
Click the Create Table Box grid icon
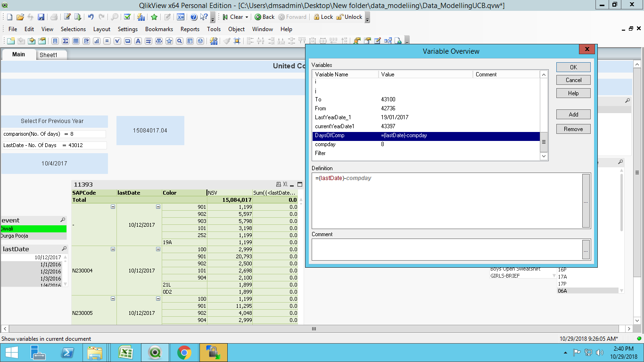point(76,41)
